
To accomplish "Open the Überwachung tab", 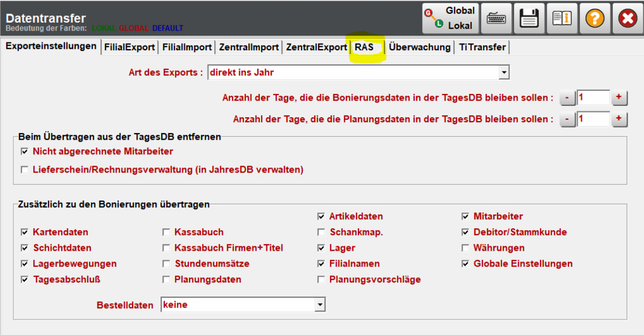I will point(420,47).
